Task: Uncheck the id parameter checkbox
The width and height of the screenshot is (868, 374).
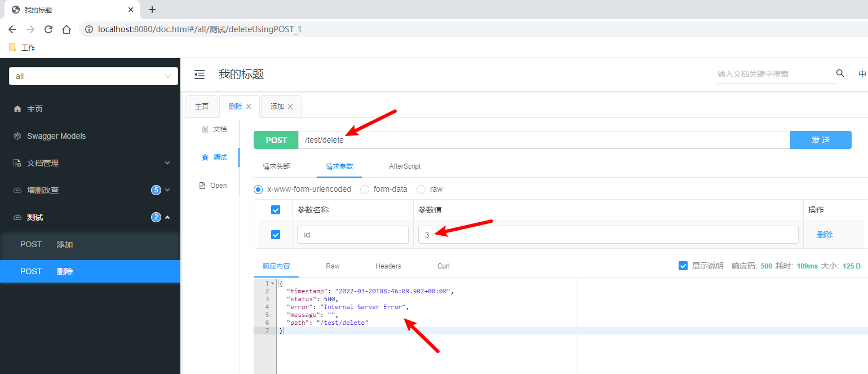Action: click(x=276, y=235)
